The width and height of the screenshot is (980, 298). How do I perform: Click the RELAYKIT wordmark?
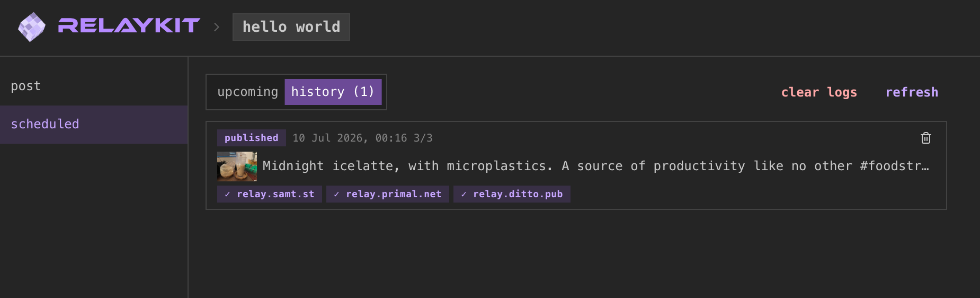(x=129, y=25)
